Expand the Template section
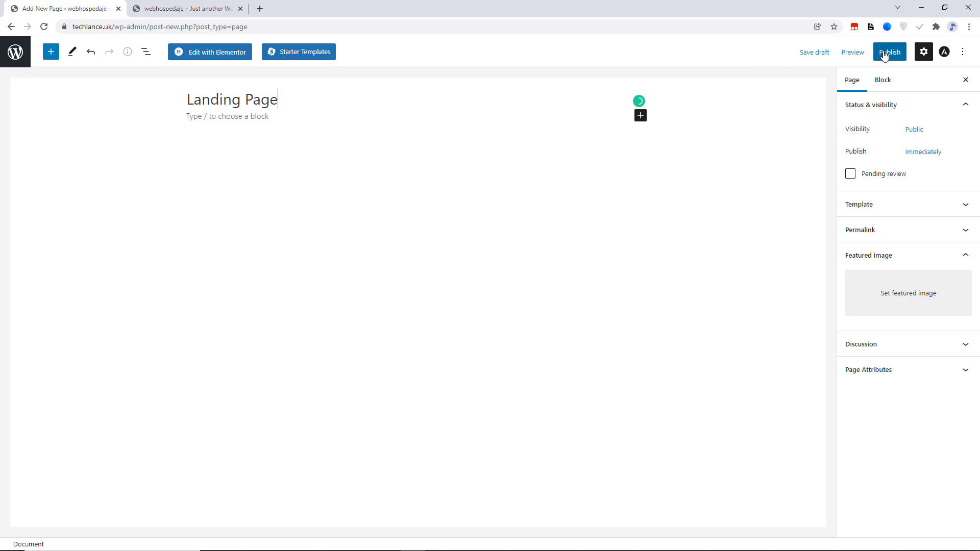The image size is (980, 551). (x=908, y=204)
